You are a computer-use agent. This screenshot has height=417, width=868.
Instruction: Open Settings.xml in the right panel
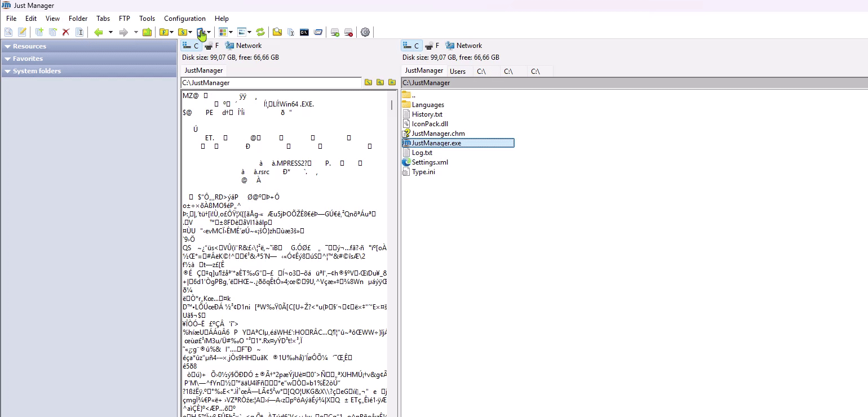coord(429,162)
